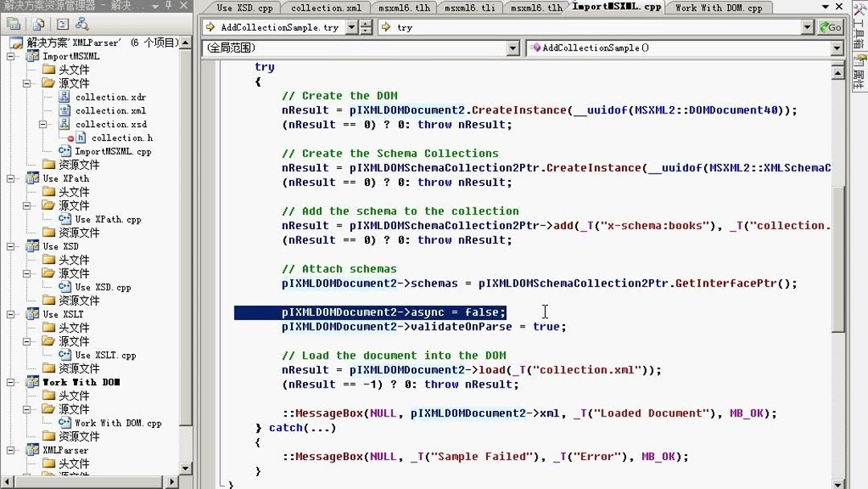This screenshot has width=868, height=489.
Task: Click the Go button on the navigation bar
Action: (x=829, y=27)
